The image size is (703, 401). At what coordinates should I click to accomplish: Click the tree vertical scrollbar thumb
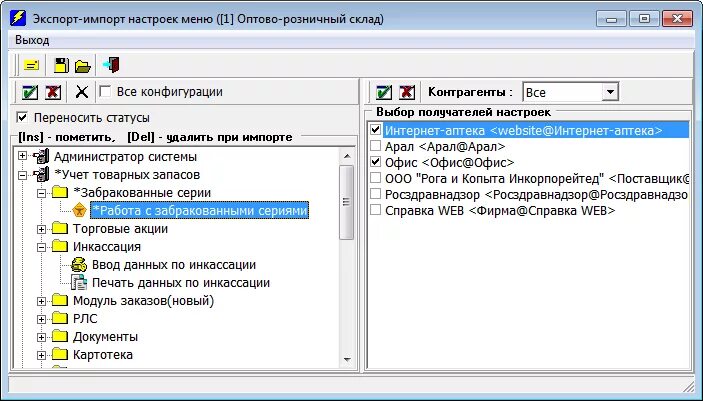click(347, 202)
